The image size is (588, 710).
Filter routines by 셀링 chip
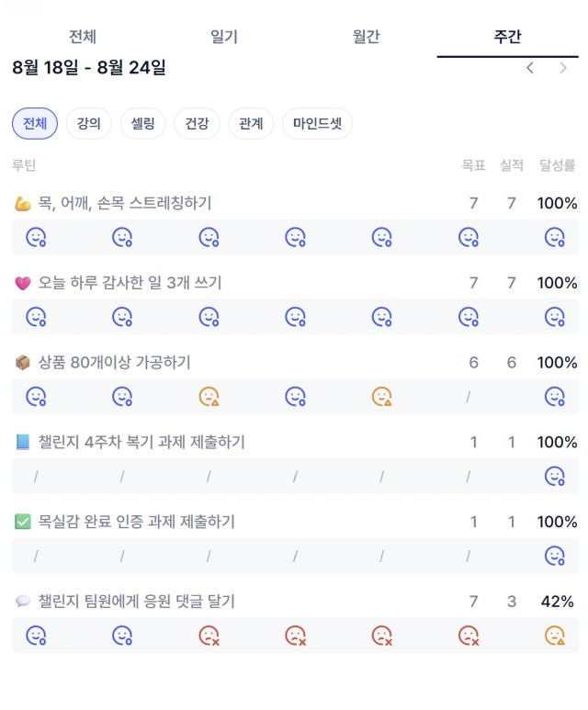pyautogui.click(x=143, y=123)
